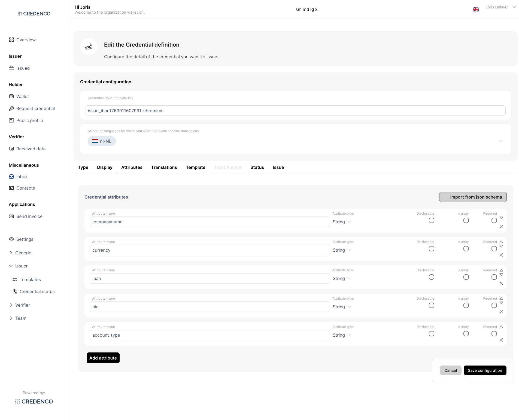Enable Disclosable for companyname attribute
This screenshot has width=519, height=420.
(431, 220)
